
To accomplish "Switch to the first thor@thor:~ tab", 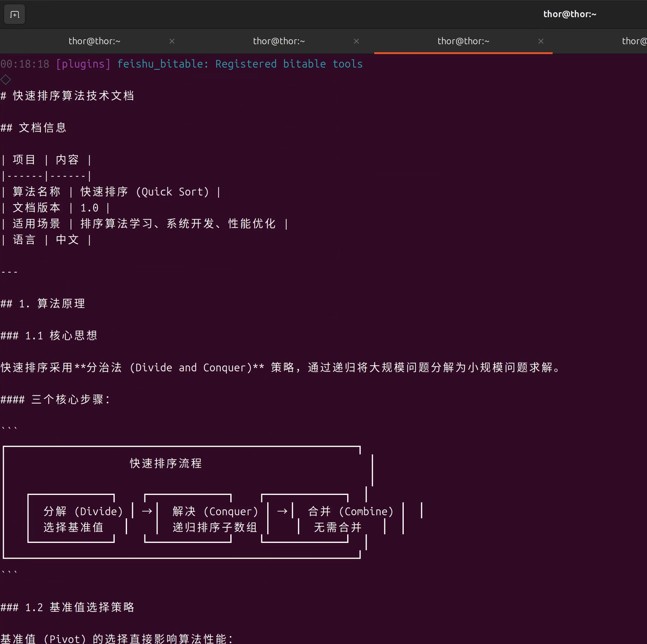I will 94,41.
